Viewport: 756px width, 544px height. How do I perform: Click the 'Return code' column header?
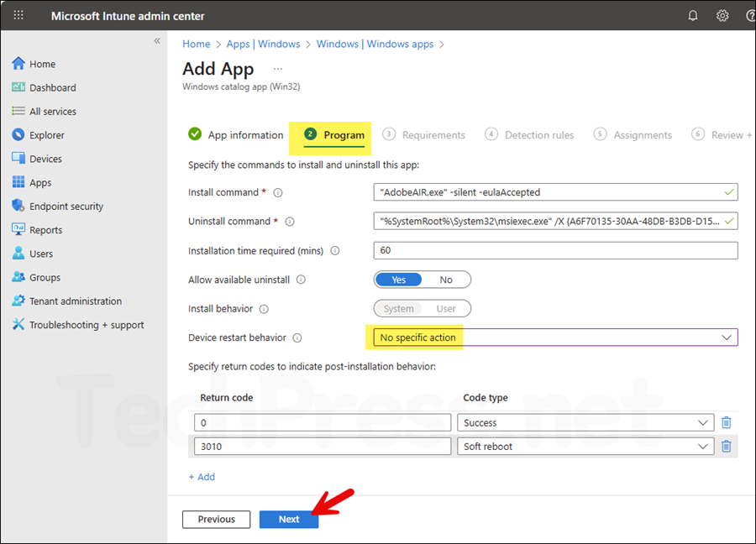point(227,398)
